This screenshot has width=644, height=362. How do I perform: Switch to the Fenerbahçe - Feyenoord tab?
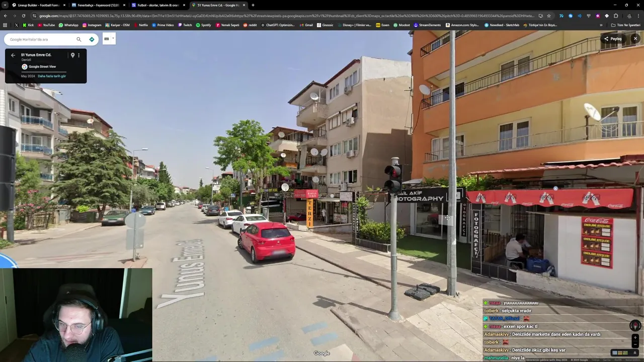coord(98,5)
